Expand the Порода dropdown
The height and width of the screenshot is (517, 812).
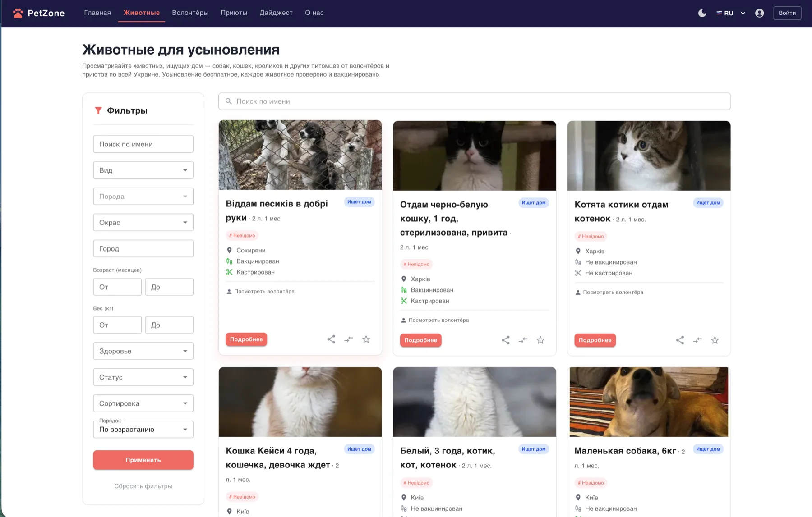click(143, 197)
